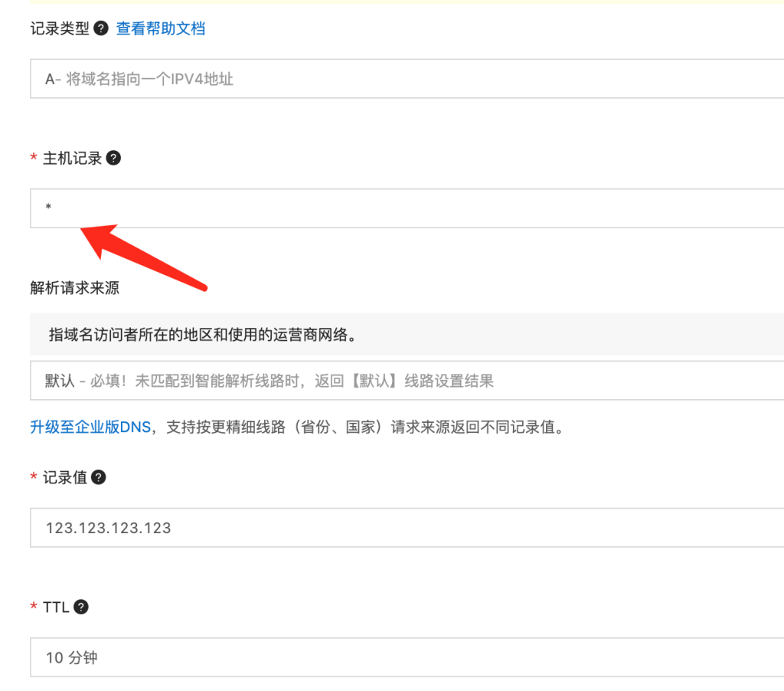Click the 记录值 label text
Image resolution: width=784 pixels, height=691 pixels.
point(65,477)
